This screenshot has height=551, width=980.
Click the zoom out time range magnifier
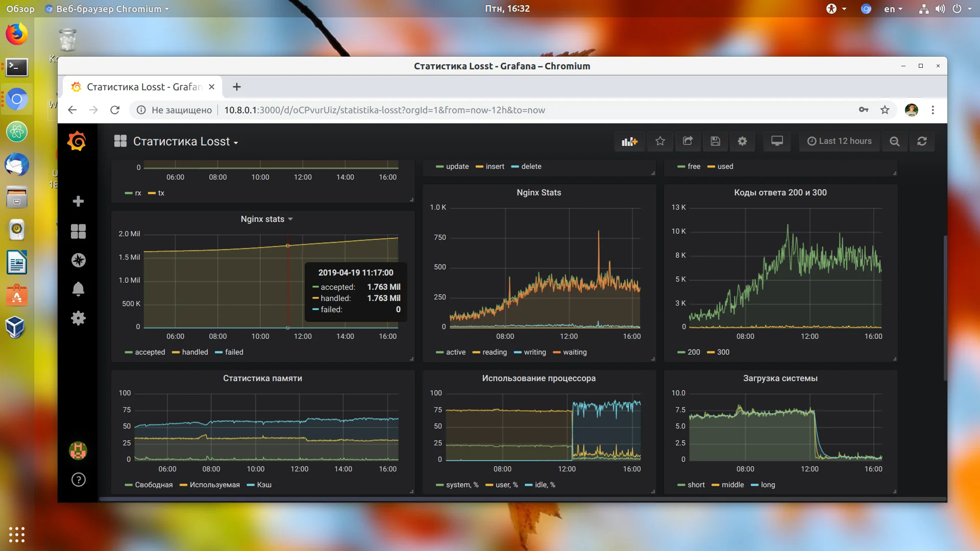(x=894, y=141)
